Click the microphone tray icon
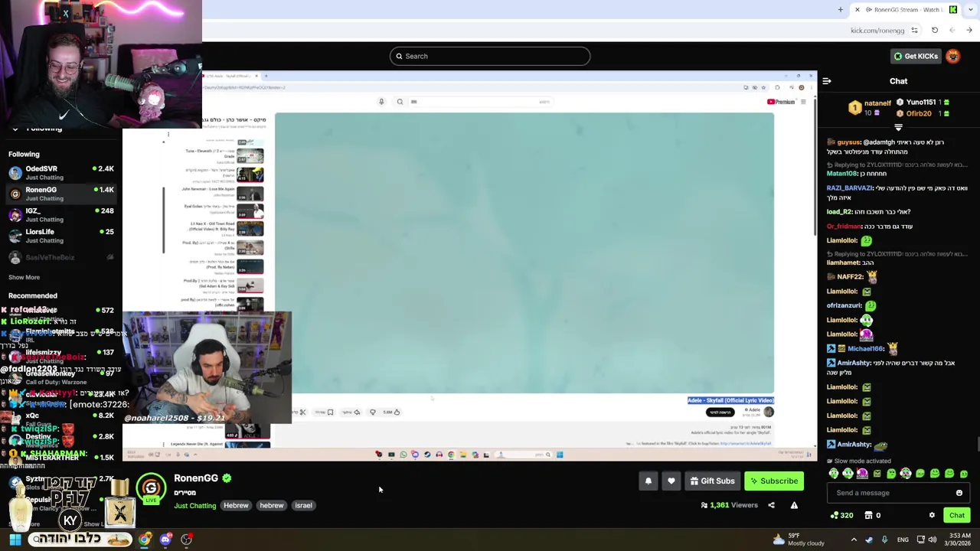 coord(884,540)
